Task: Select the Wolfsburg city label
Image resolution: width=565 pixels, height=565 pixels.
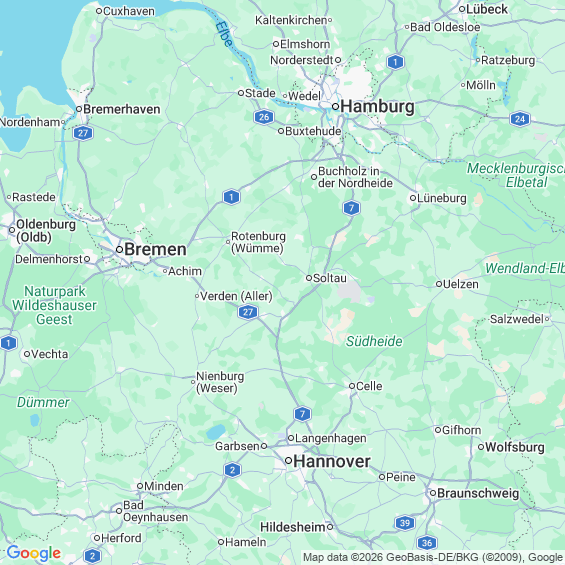Action: point(515,447)
